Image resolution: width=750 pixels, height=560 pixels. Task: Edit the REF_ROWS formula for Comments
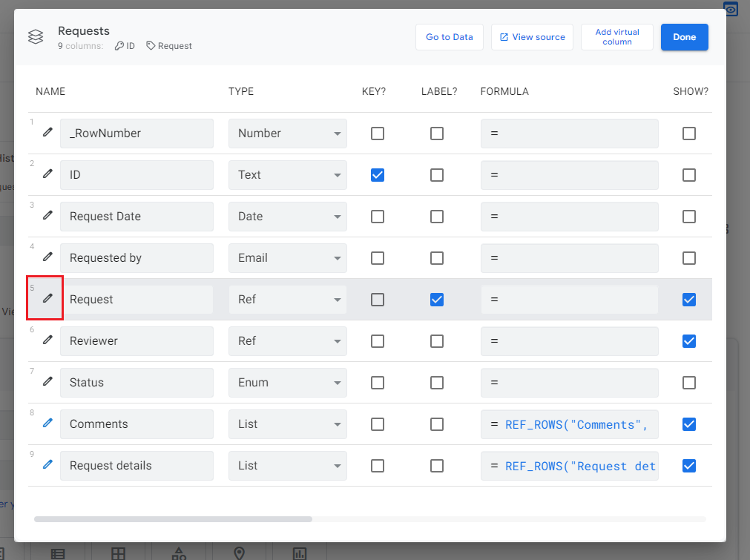569,424
